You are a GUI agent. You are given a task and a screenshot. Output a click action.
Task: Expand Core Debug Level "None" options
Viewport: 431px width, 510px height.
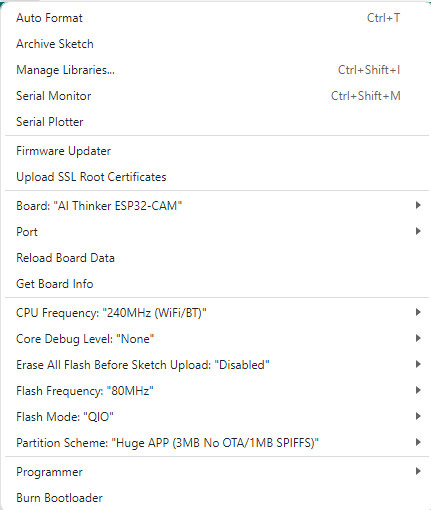pyautogui.click(x=217, y=339)
